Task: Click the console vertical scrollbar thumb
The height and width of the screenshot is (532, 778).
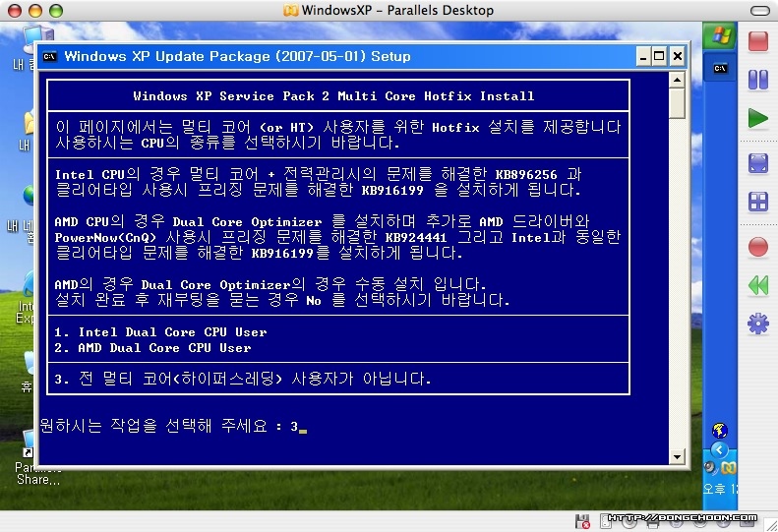Action: coord(677,103)
